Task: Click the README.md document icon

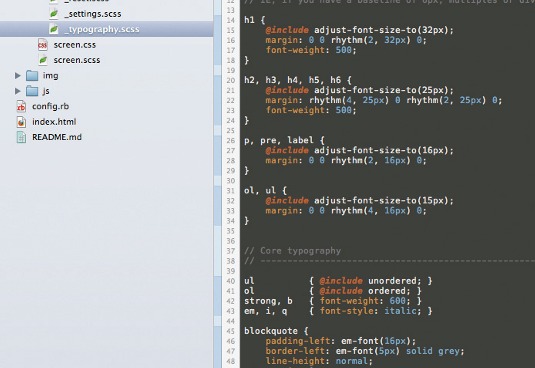Action: [x=21, y=137]
